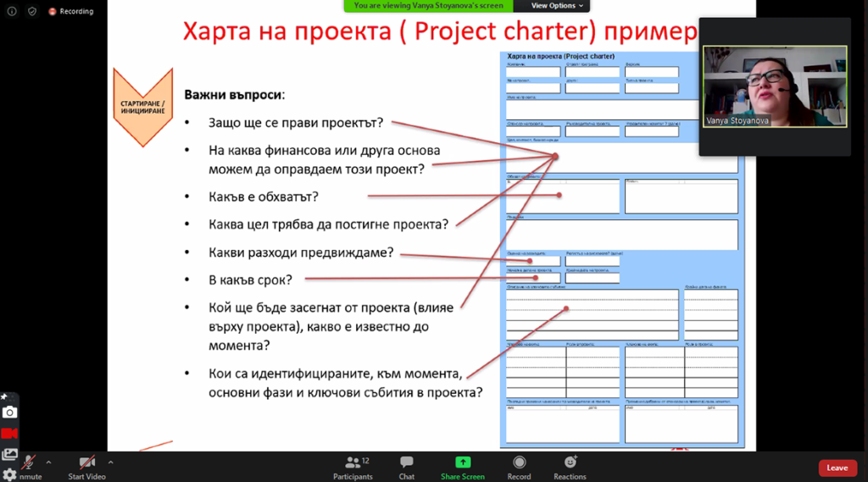Unmute the microphone

[x=28, y=466]
